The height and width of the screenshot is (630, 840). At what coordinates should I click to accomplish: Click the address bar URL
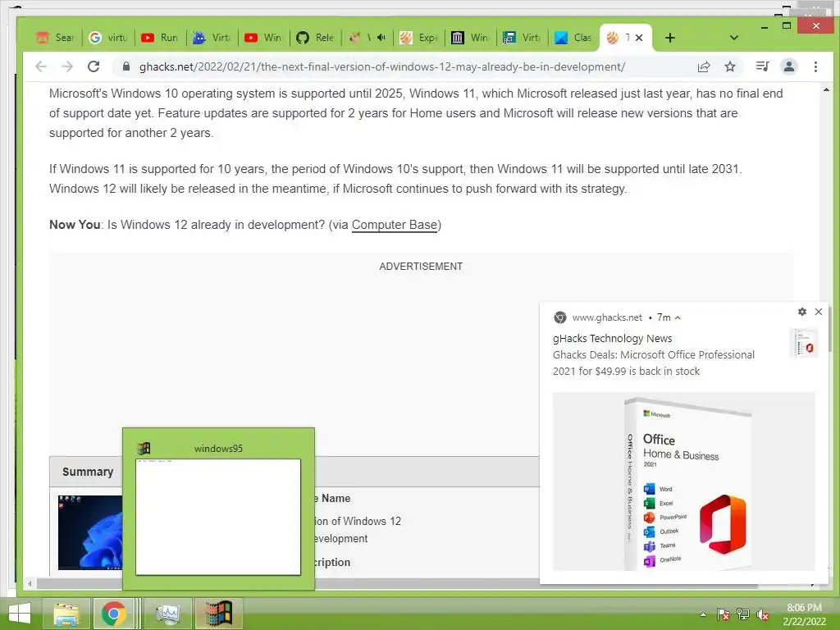(x=381, y=67)
